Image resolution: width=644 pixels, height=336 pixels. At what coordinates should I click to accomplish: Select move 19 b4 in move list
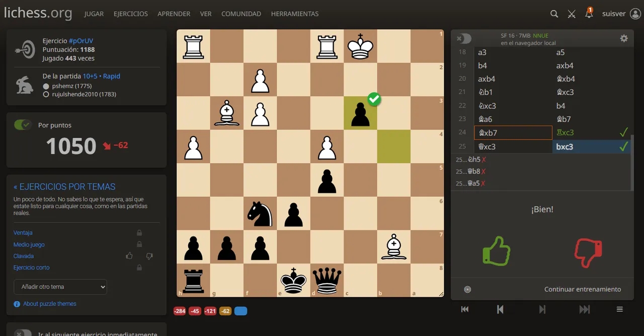pos(513,65)
